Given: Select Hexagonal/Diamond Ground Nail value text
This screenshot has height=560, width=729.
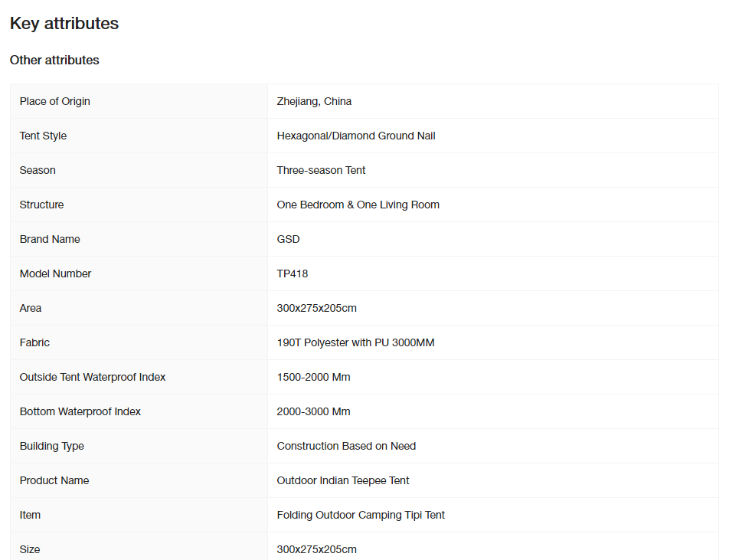Looking at the screenshot, I should click(x=356, y=136).
